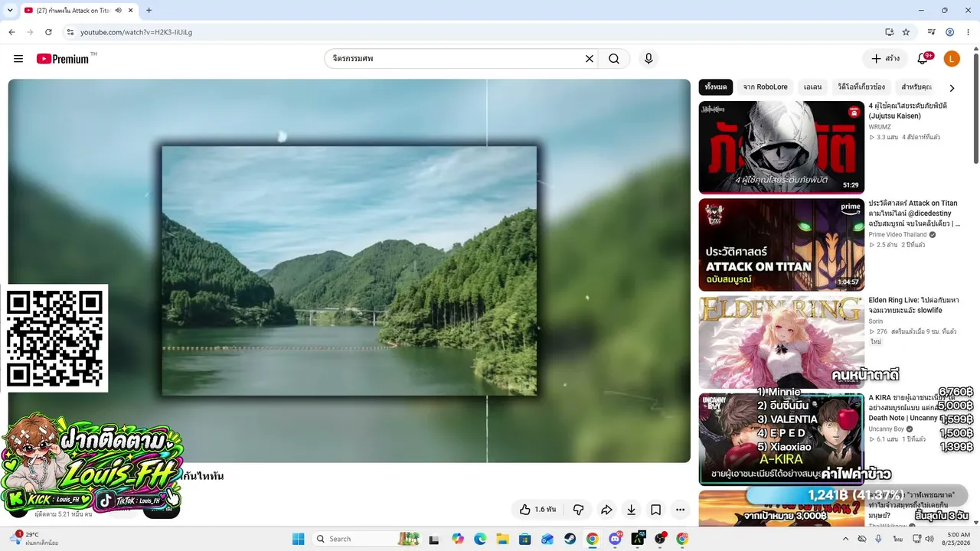980x551 pixels.
Task: Launch Steam from the taskbar
Action: pyautogui.click(x=570, y=539)
